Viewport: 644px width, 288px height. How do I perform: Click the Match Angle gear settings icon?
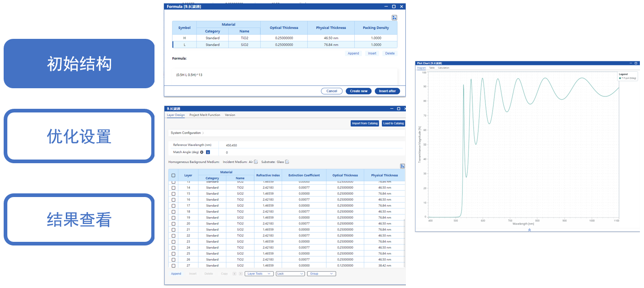[x=202, y=152]
